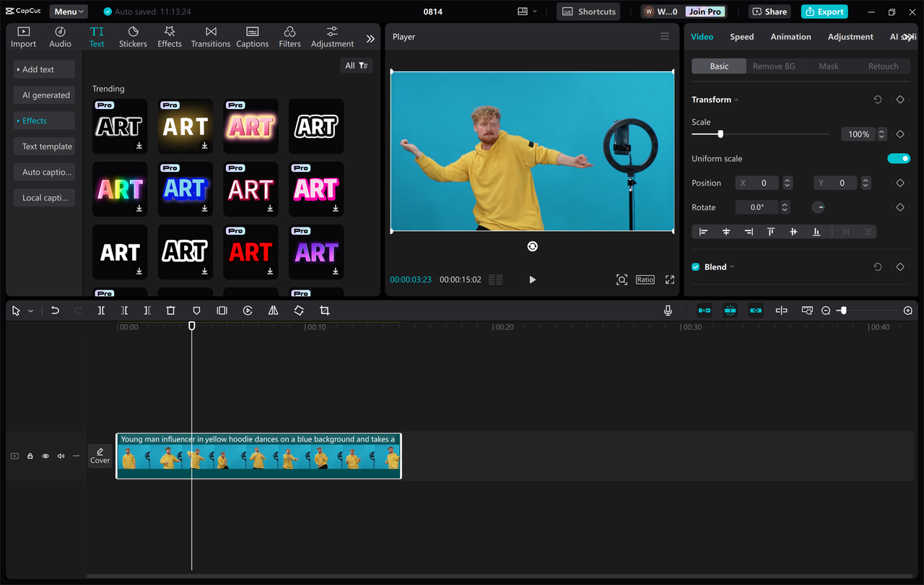Open the voiceover Record microphone tool

coord(668,311)
